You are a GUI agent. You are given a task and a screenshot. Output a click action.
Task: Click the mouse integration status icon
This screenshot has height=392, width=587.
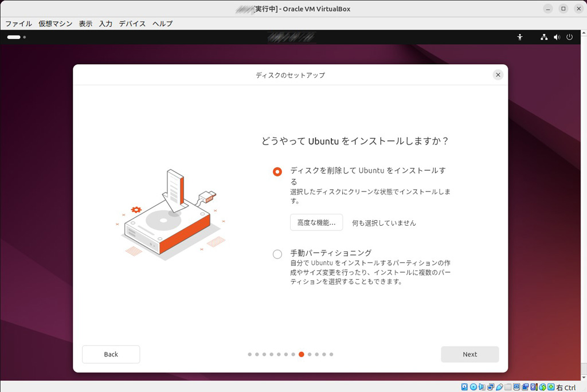(x=542, y=387)
